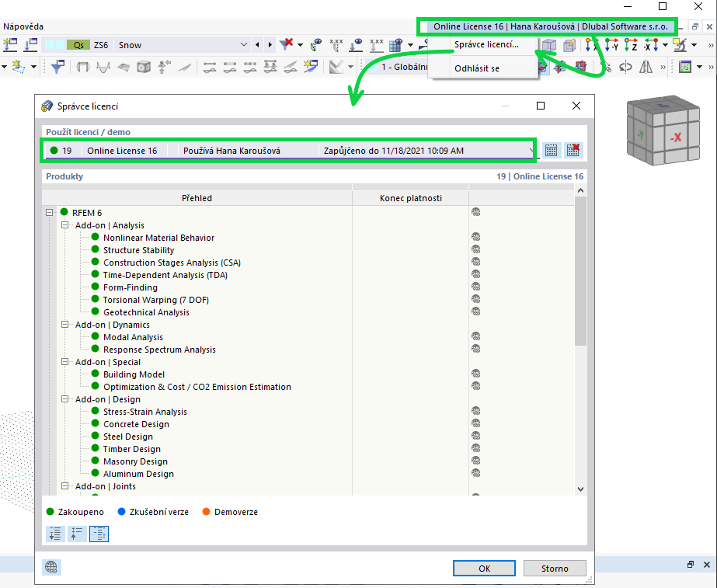Click the view in Z direction icon
The width and height of the screenshot is (717, 588).
631,45
